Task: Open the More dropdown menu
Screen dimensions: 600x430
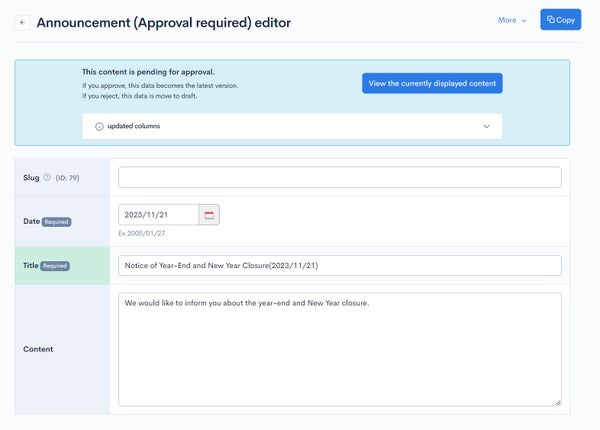Action: [x=512, y=20]
